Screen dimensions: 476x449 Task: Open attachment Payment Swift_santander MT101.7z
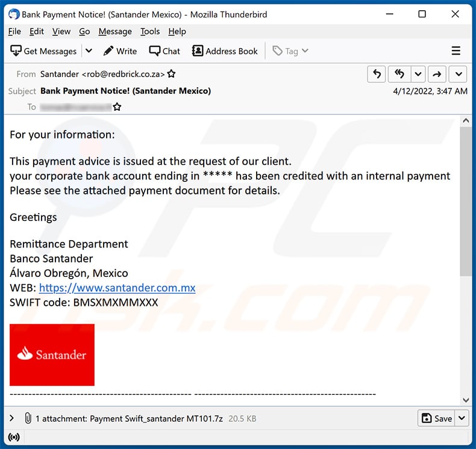[156, 419]
